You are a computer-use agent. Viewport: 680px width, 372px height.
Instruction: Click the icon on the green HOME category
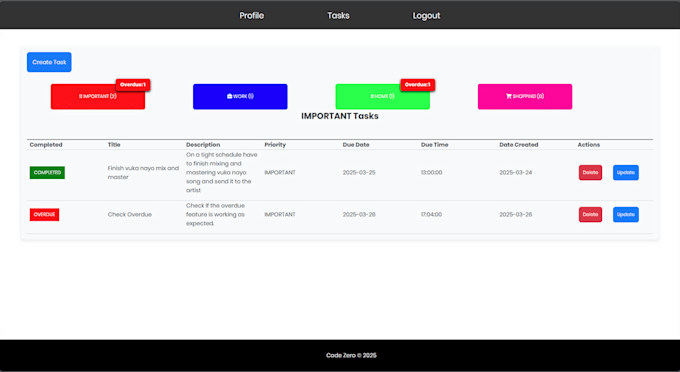click(372, 96)
